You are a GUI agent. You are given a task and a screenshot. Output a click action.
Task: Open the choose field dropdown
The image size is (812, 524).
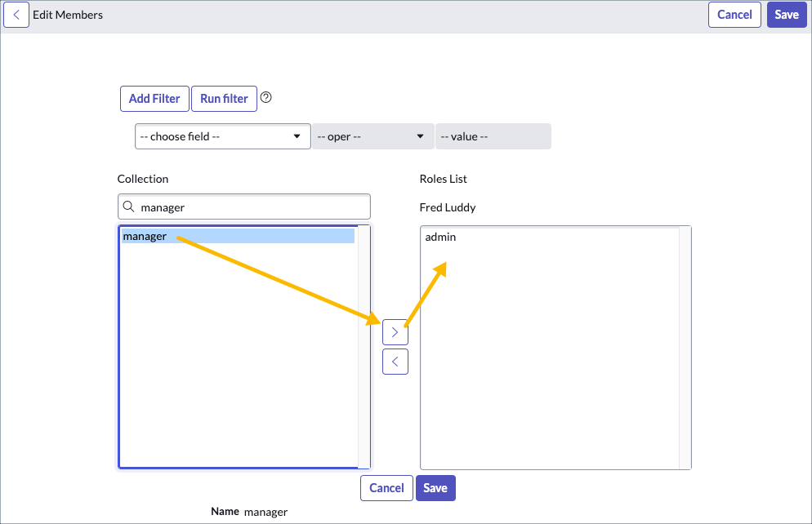tap(222, 136)
